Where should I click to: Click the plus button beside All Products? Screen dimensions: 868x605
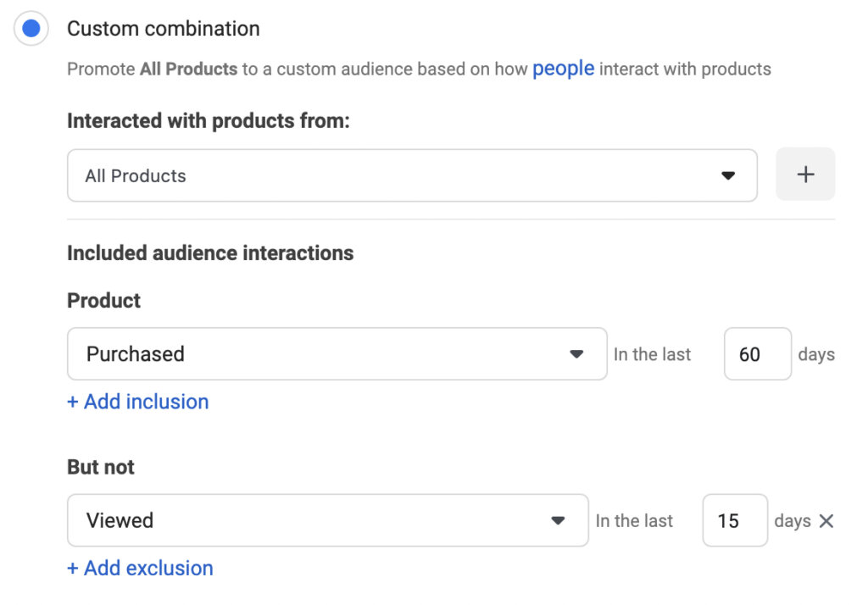pyautogui.click(x=804, y=174)
